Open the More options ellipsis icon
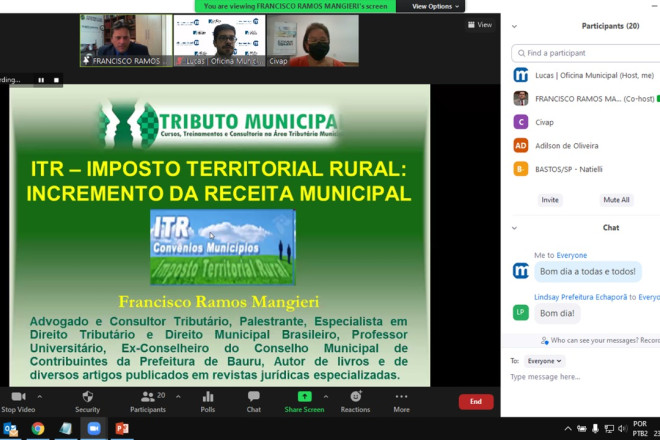This screenshot has width=660, height=440. (x=402, y=396)
